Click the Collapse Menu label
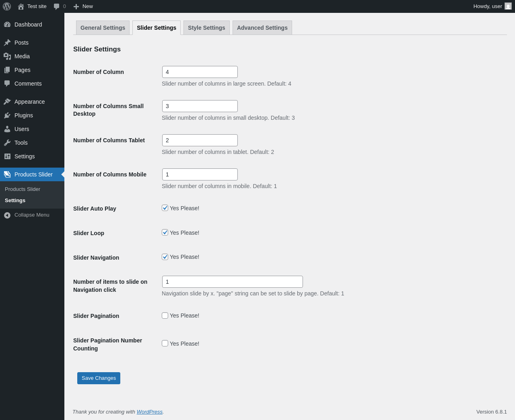 [x=32, y=215]
